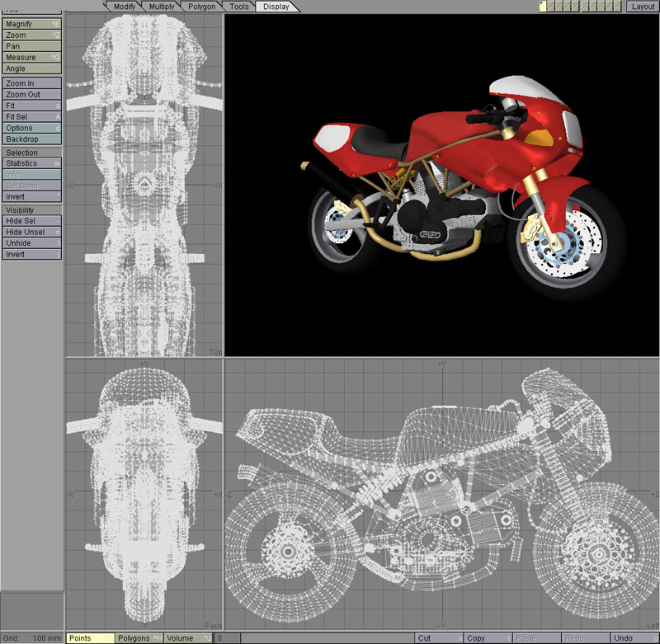Screen dimensions: 660x644
Task: Click the shaded motorcycle preview viewport
Action: (442, 185)
